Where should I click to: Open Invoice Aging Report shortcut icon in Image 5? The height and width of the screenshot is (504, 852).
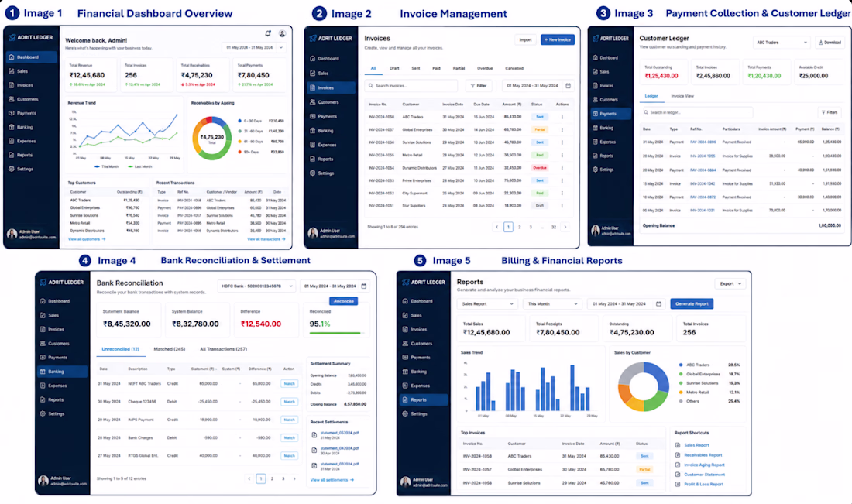click(678, 465)
